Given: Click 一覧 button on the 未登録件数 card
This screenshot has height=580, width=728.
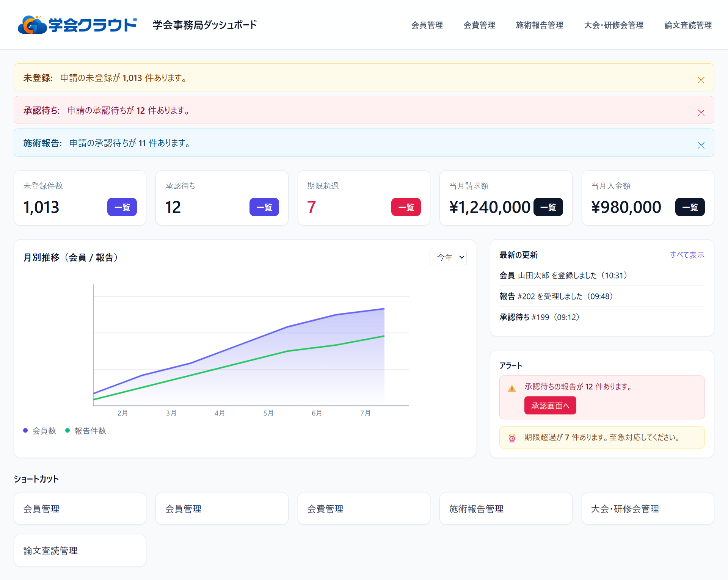Looking at the screenshot, I should click(122, 207).
